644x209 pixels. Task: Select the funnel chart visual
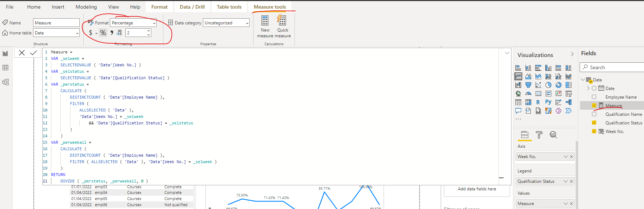coord(528,85)
